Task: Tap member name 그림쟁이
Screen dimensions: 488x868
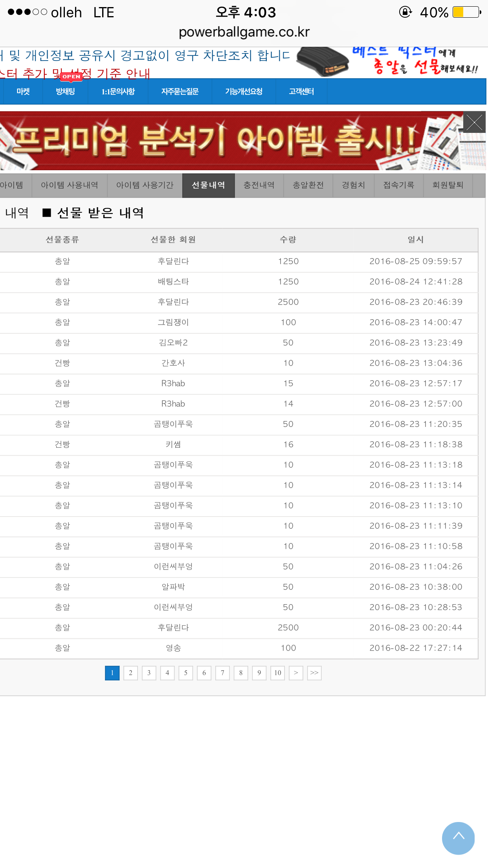Action: coord(173,322)
